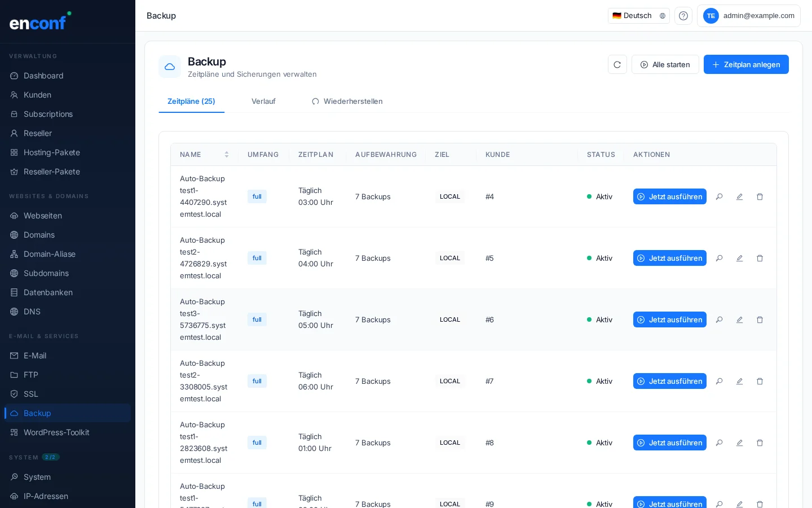Delete the backup schedule for customer #6
Viewport: 812px width, 508px height.
click(x=760, y=319)
